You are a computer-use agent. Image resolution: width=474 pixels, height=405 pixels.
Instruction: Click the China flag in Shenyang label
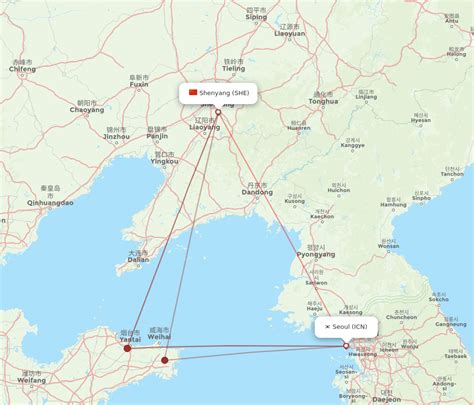(193, 92)
